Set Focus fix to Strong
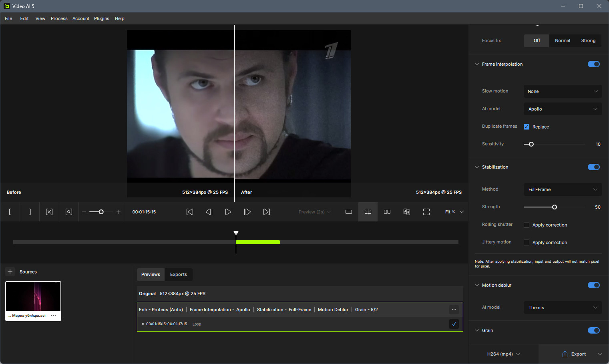Image resolution: width=609 pixels, height=364 pixels. click(588, 40)
